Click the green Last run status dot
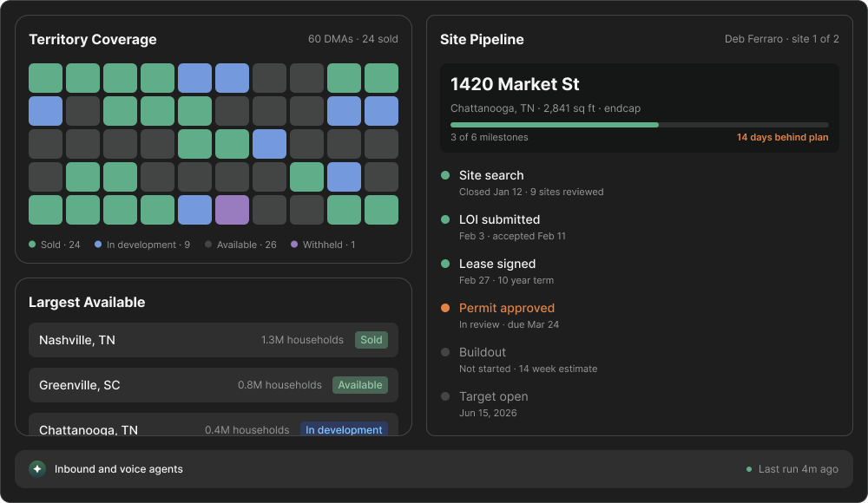Screen dimensions: 868x503 (749, 469)
